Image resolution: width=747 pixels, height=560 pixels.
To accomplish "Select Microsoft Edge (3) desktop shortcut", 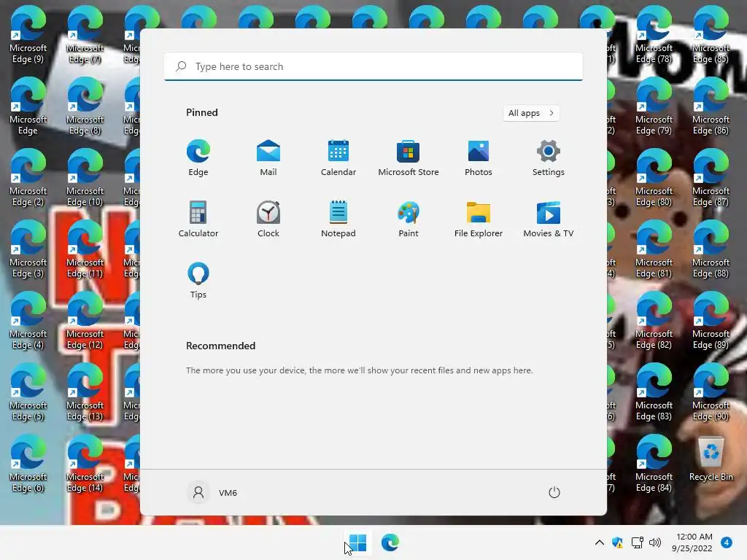I will pos(28,249).
